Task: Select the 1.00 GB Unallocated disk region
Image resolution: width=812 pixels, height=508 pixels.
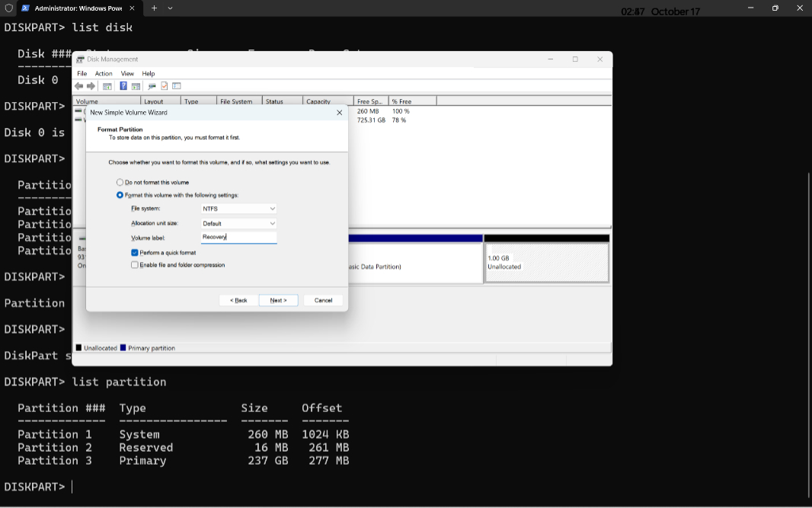Action: point(547,263)
